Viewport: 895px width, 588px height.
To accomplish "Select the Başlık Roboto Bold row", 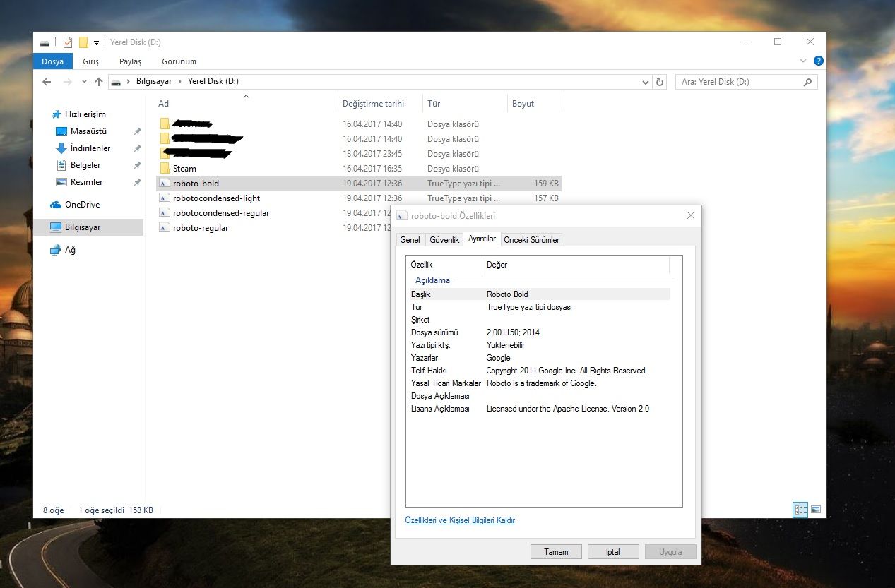I will coord(540,294).
